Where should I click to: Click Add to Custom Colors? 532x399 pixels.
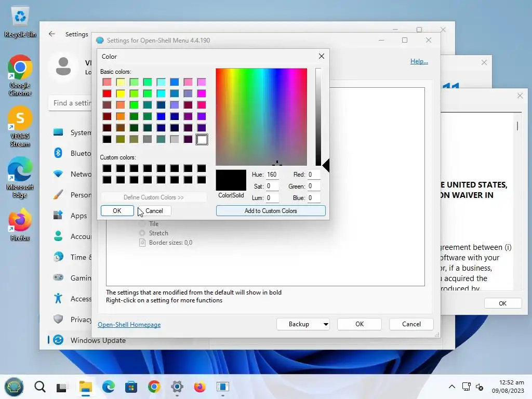271,211
